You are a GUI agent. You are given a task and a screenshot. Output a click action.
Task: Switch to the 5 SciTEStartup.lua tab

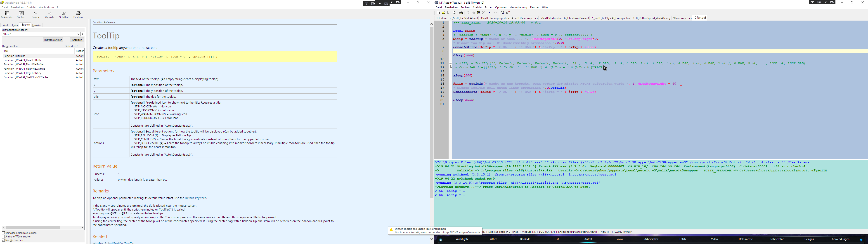551,18
